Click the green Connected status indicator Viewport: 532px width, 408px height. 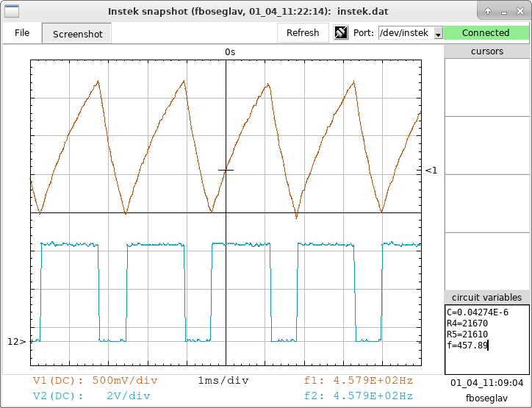486,33
